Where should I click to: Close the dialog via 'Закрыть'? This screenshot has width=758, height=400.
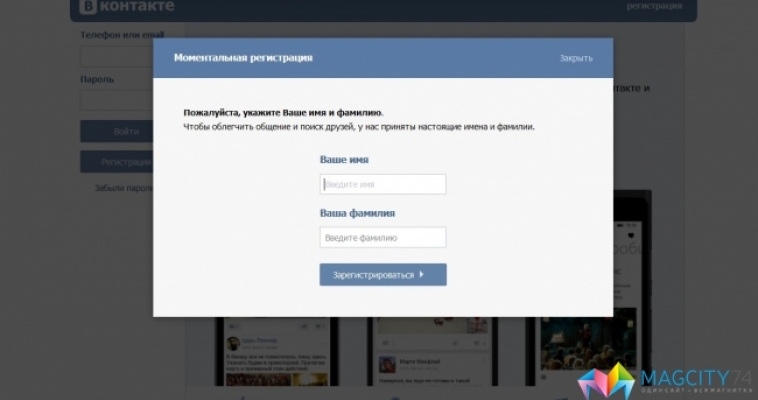(x=576, y=58)
